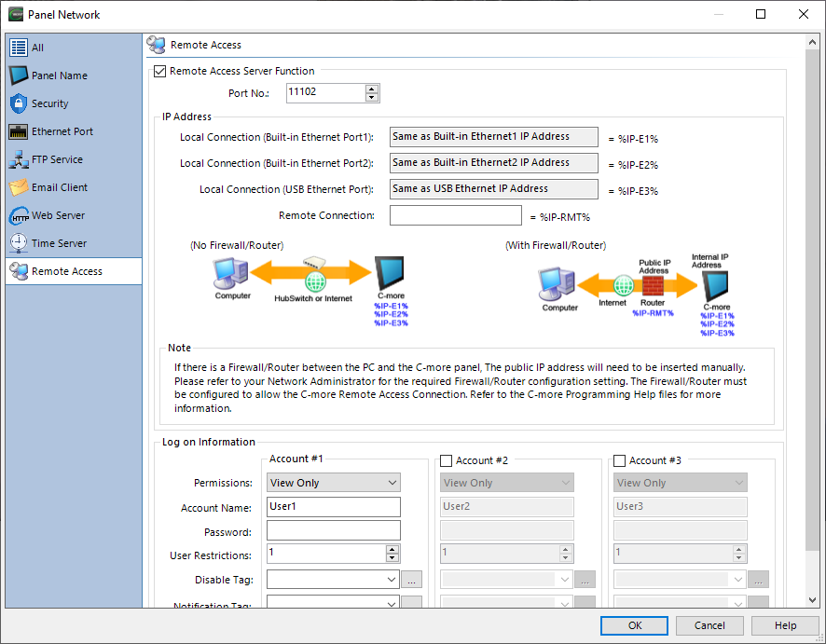826x644 pixels.
Task: Click Account #1 User Restrictions field
Action: (326, 554)
